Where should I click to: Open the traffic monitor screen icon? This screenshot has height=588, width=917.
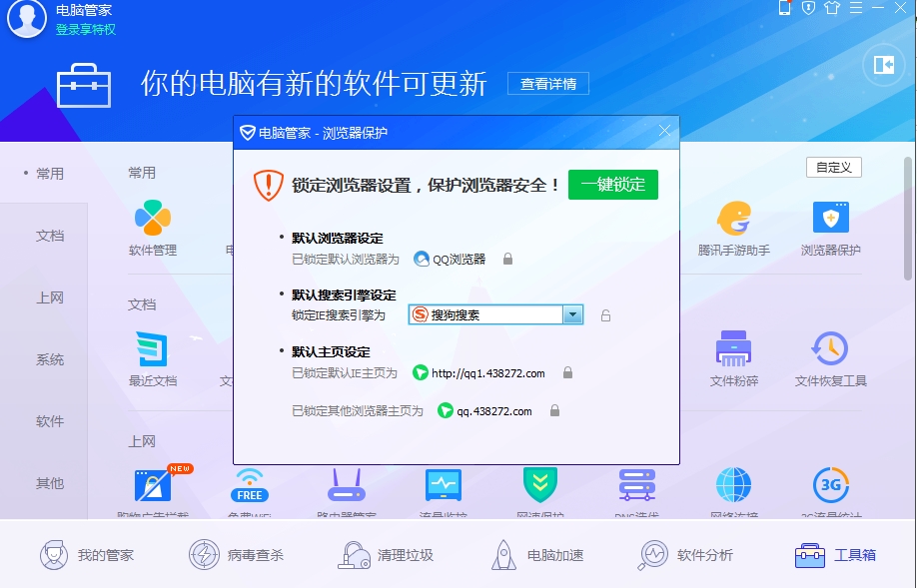pyautogui.click(x=444, y=485)
